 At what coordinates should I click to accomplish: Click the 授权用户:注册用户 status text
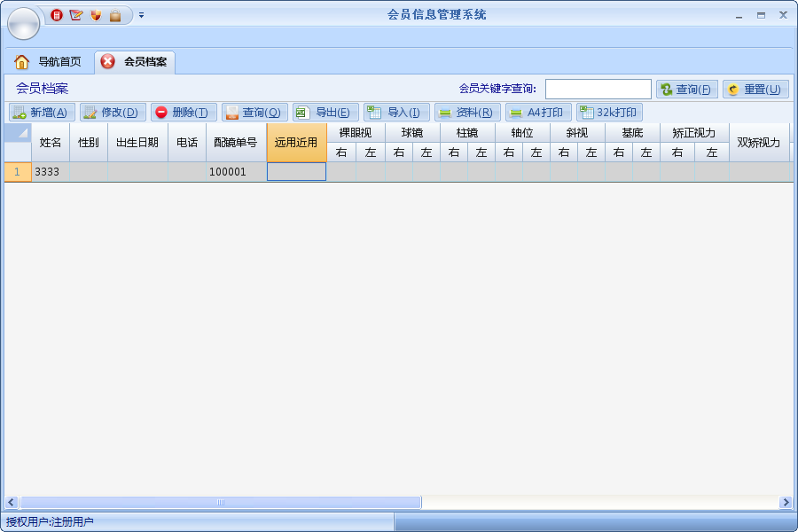[50, 522]
